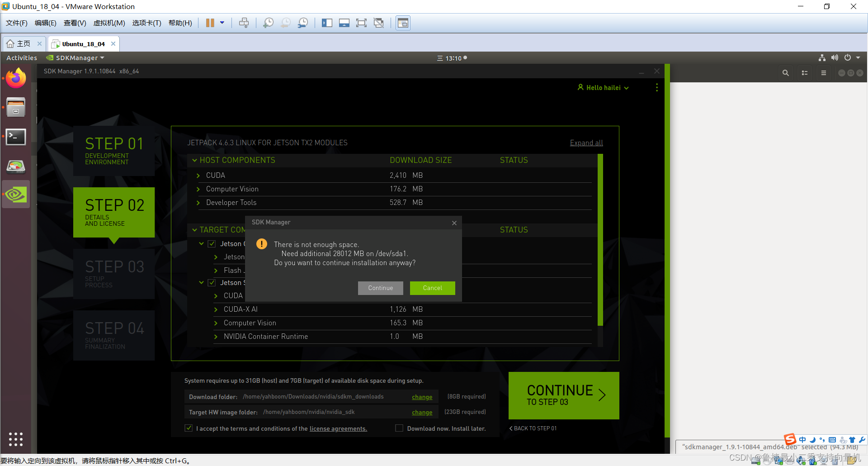Expand the Developer Tools row
The image size is (868, 466).
tap(198, 203)
